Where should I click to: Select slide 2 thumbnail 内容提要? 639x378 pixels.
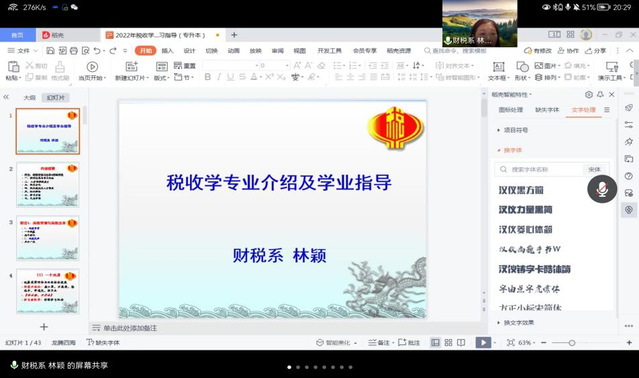(x=48, y=185)
